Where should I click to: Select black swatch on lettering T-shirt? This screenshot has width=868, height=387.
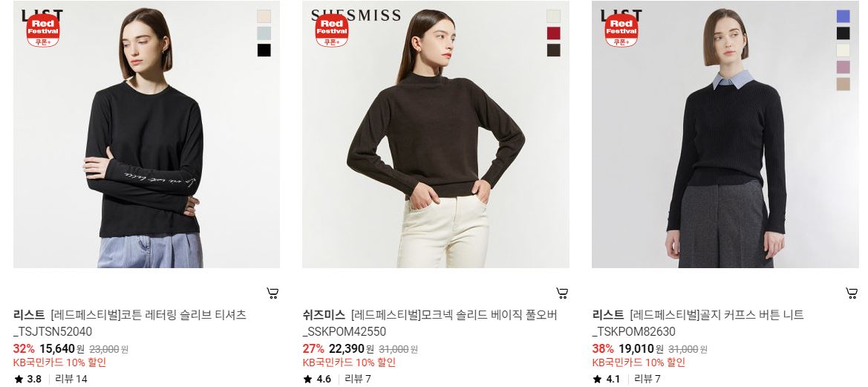pyautogui.click(x=264, y=51)
